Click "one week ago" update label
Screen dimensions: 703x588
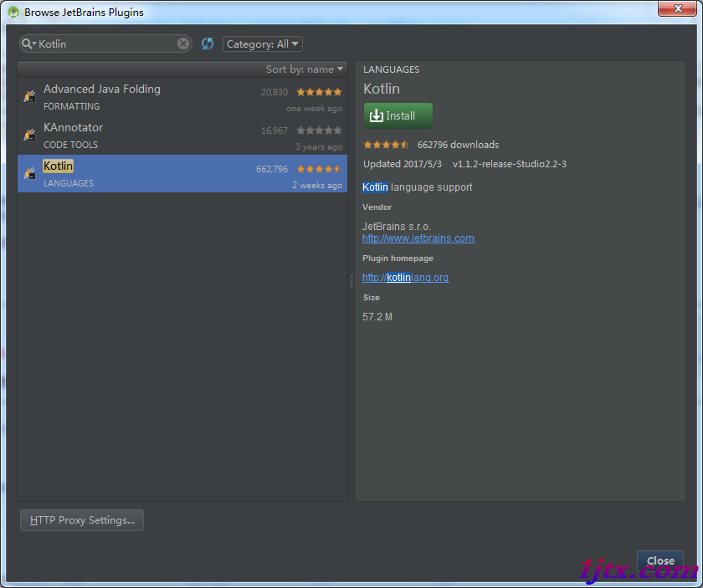(315, 109)
